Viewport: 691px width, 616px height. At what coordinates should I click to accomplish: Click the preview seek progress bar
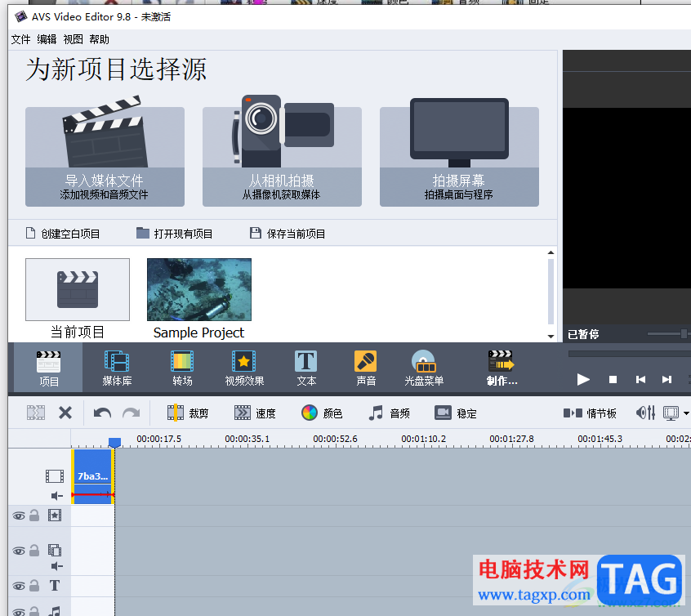click(x=629, y=354)
